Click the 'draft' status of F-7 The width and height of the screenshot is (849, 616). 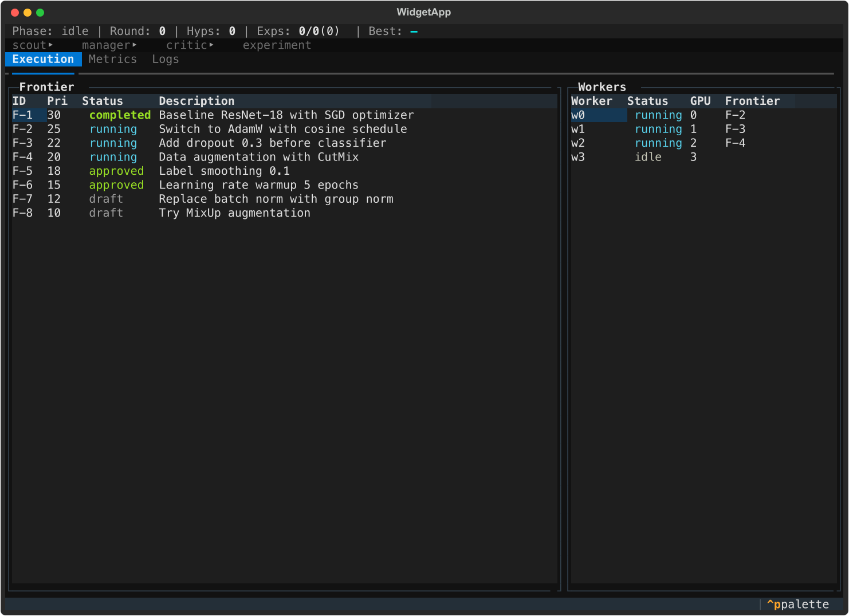coord(106,199)
